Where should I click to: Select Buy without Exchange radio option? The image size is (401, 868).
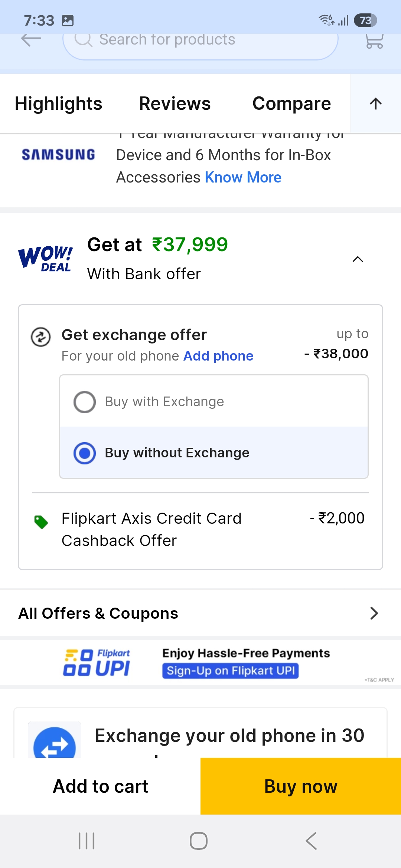[x=85, y=453]
